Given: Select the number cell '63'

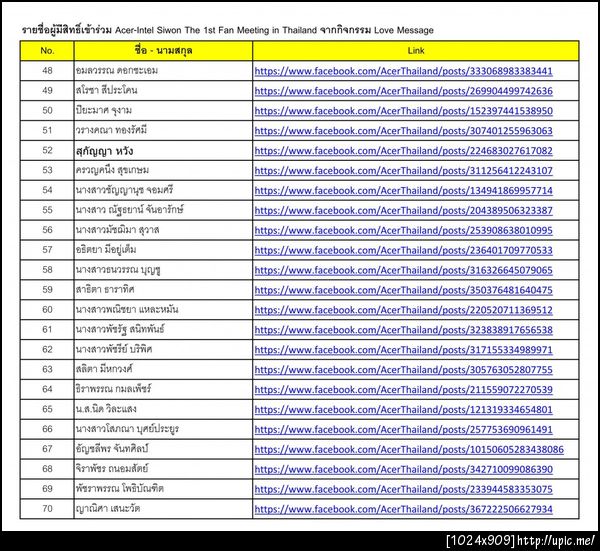Looking at the screenshot, I should click(47, 369).
